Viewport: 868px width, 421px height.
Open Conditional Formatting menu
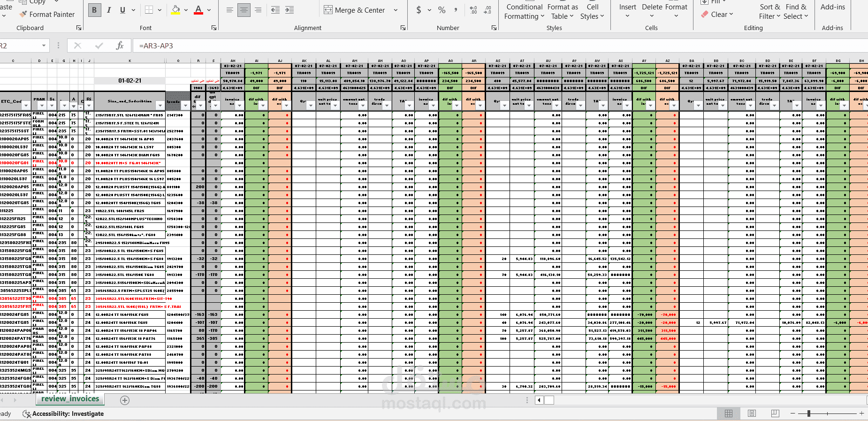pyautogui.click(x=525, y=11)
